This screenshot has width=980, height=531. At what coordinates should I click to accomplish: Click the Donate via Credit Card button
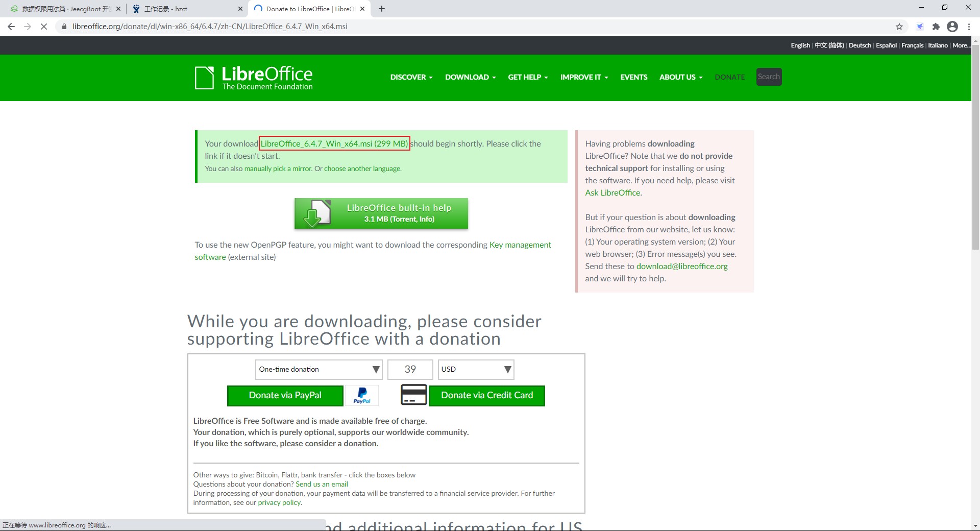[x=486, y=395]
